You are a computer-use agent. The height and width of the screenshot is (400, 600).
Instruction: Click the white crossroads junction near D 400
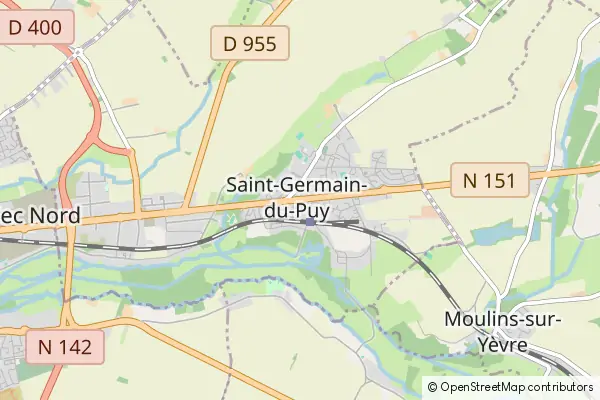coord(78,52)
